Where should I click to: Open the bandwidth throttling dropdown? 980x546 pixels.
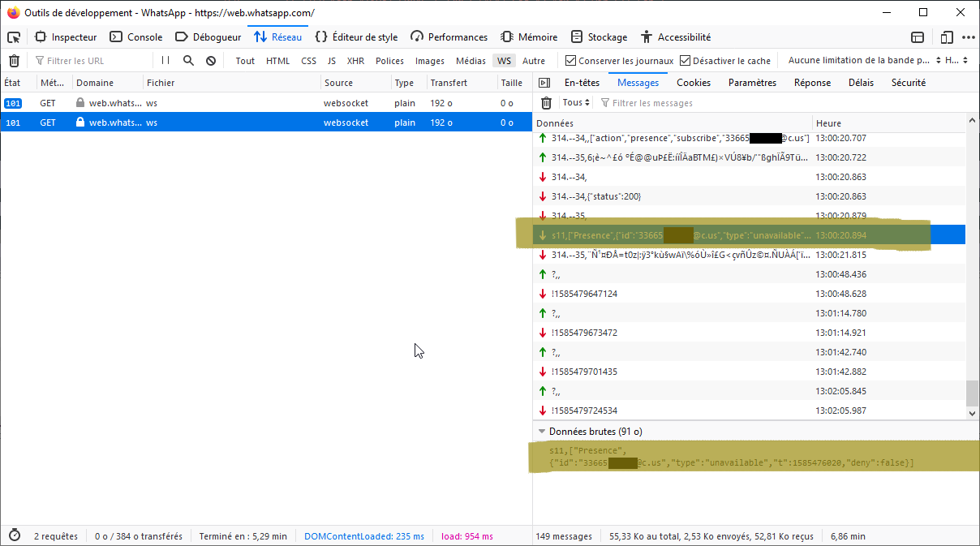(x=864, y=61)
